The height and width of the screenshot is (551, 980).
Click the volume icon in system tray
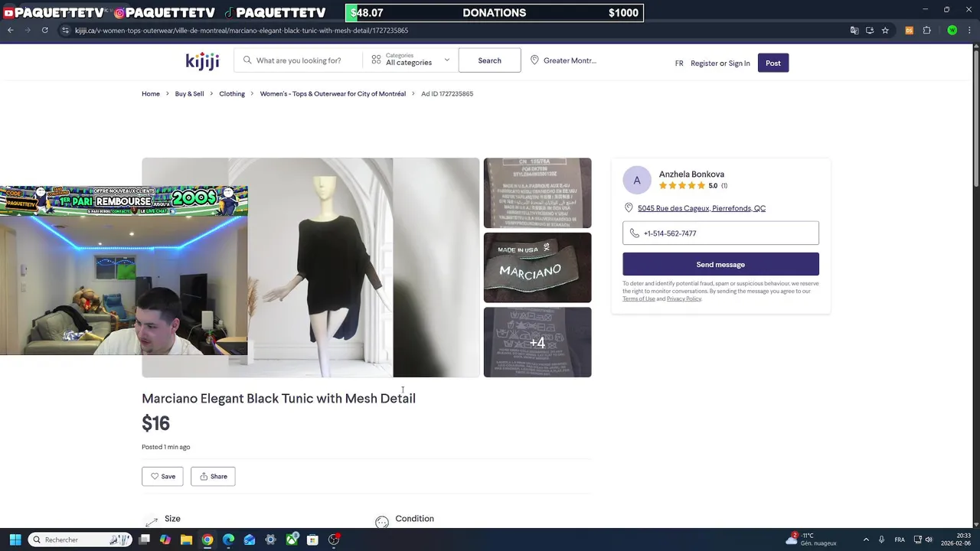(x=929, y=540)
